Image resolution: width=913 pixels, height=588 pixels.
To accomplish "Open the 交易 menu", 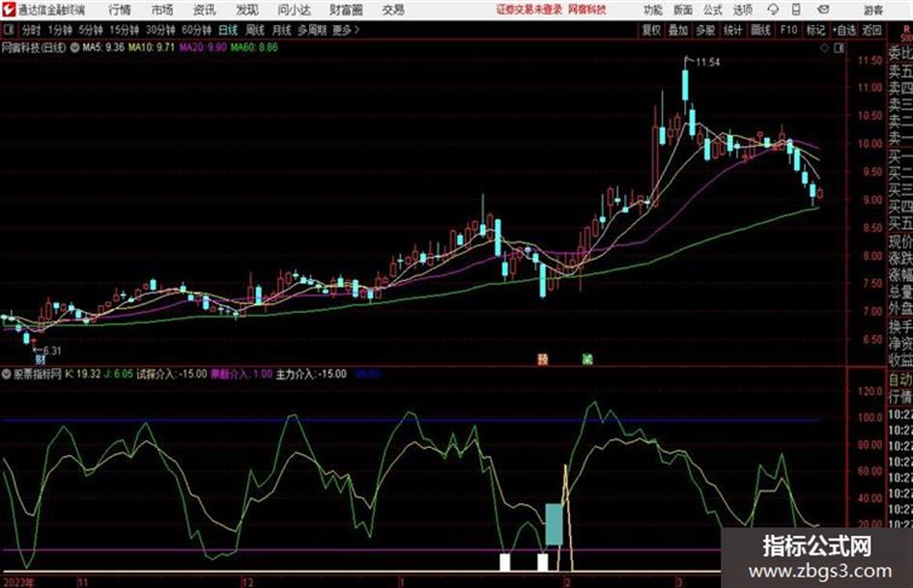I will [393, 10].
